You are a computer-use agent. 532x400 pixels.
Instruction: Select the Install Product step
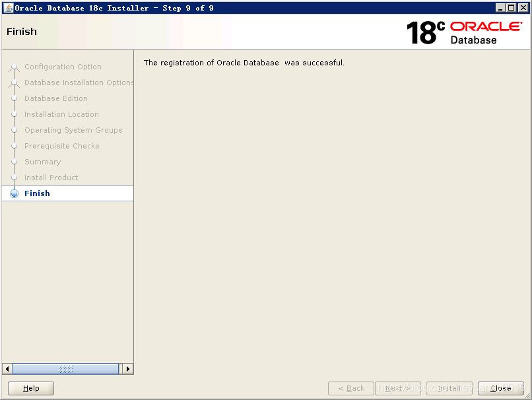pos(51,178)
